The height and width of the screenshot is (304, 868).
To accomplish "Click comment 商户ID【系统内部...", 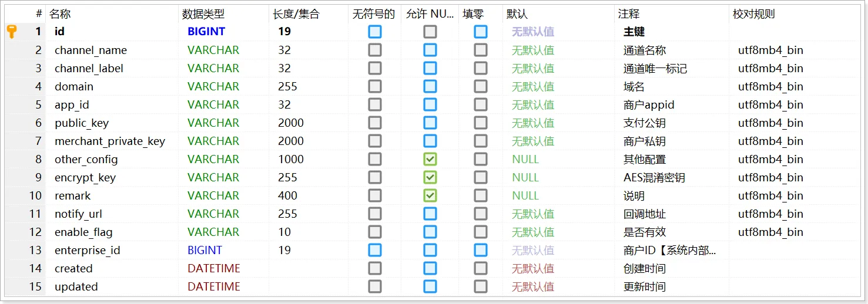I will click(670, 250).
